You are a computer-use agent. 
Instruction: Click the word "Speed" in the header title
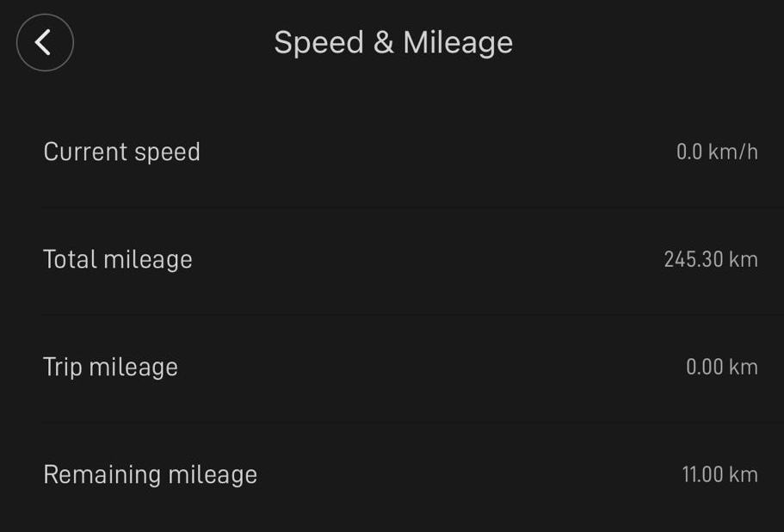coord(318,42)
